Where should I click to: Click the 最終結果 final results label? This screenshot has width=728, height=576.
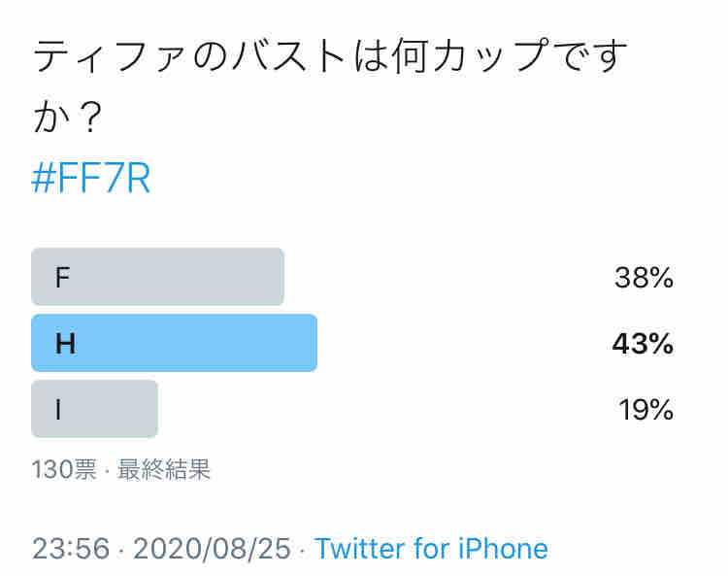pos(164,469)
